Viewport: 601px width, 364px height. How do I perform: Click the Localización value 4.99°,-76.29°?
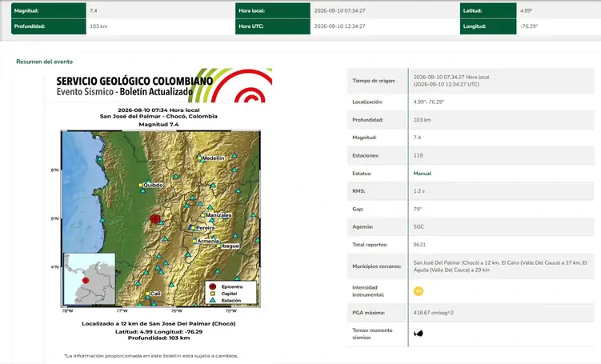428,102
